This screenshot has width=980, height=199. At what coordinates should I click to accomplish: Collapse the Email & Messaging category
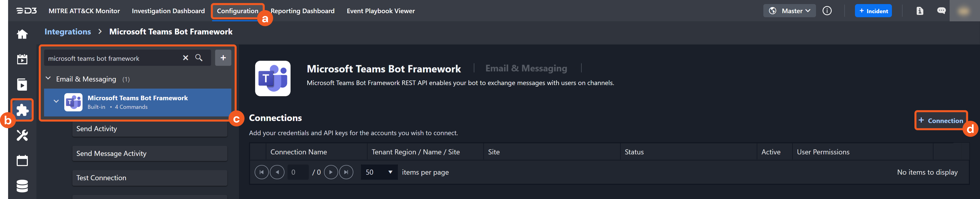point(48,78)
